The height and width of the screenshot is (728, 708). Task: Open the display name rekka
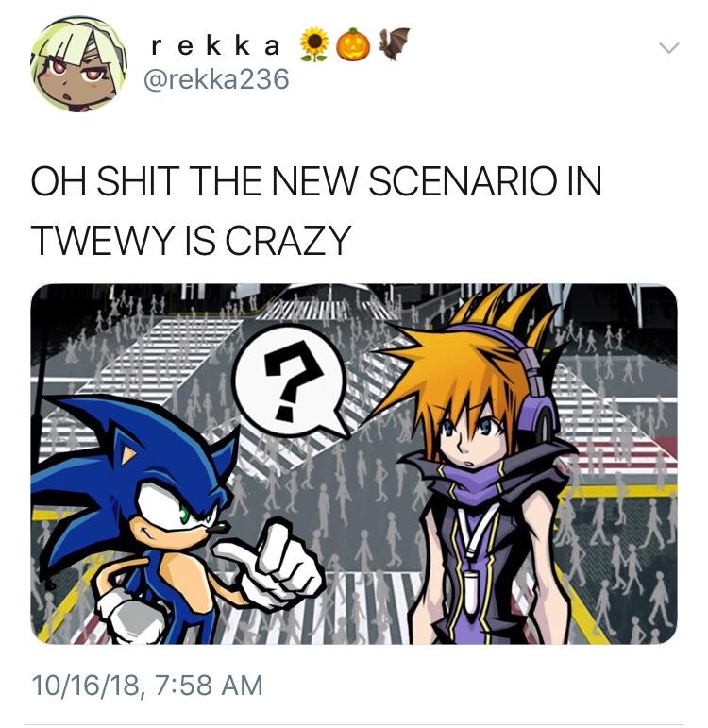point(216,45)
